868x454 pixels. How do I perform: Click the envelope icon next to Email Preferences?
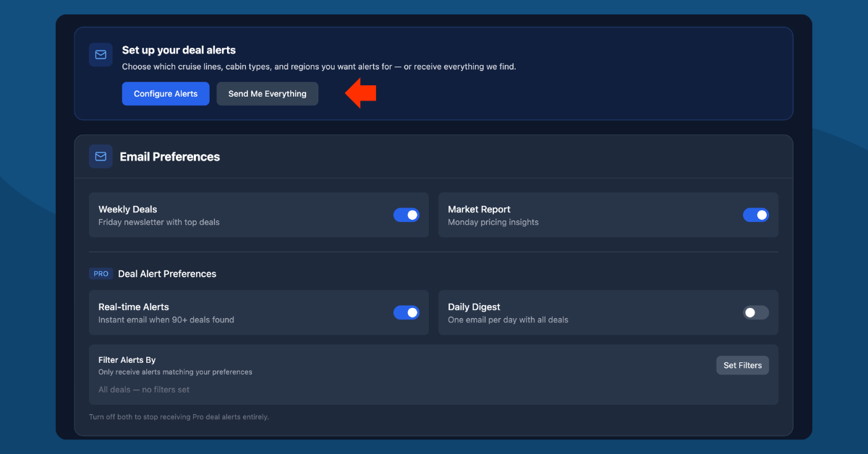[x=101, y=156]
